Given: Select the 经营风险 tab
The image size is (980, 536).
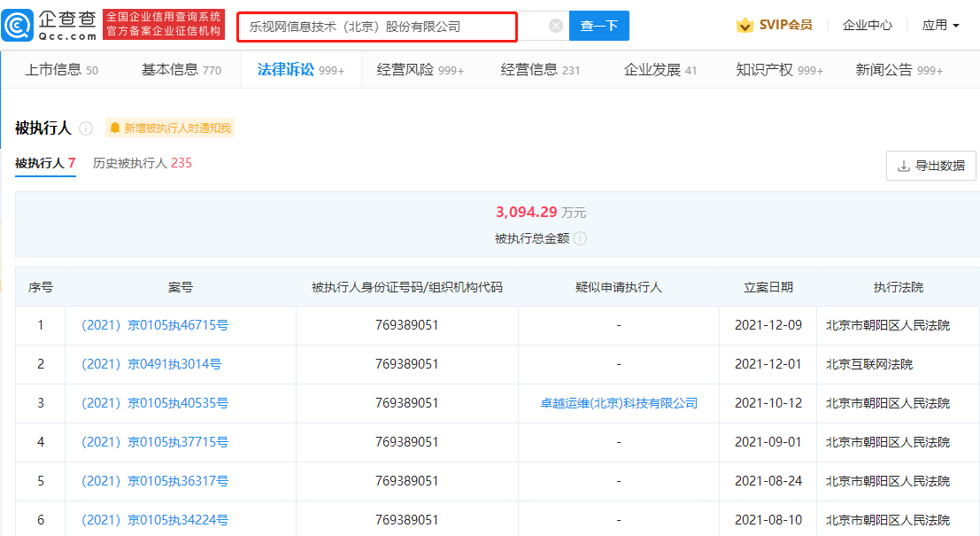Looking at the screenshot, I should coord(420,70).
